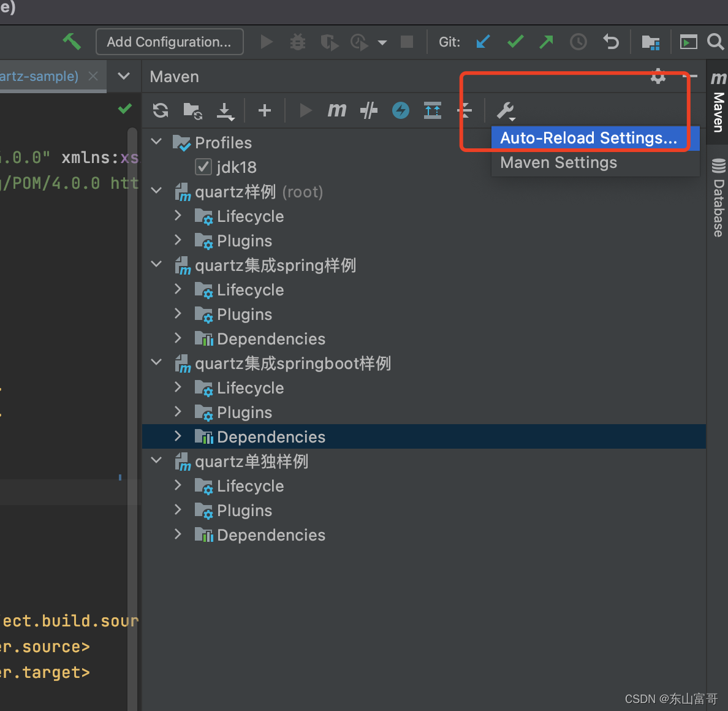Click editor inspection green checkmark
The width and height of the screenshot is (728, 711).
(x=125, y=108)
